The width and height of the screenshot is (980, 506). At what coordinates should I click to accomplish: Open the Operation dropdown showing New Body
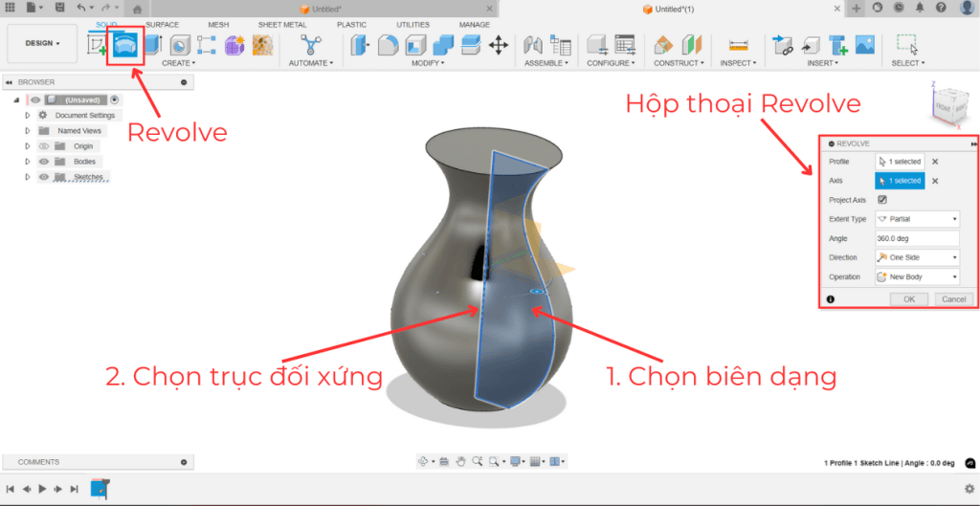[917, 276]
